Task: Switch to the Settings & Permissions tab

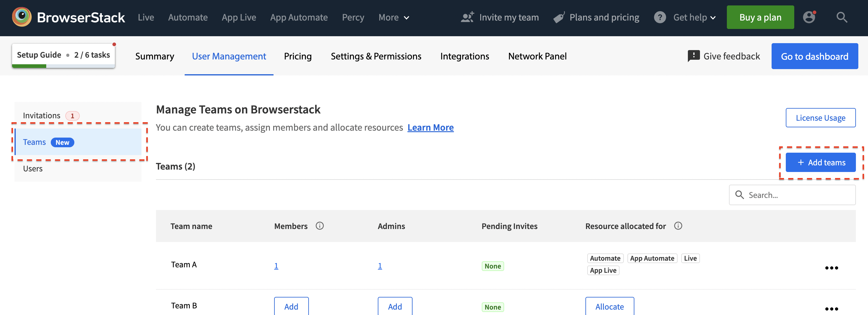Action: click(376, 56)
